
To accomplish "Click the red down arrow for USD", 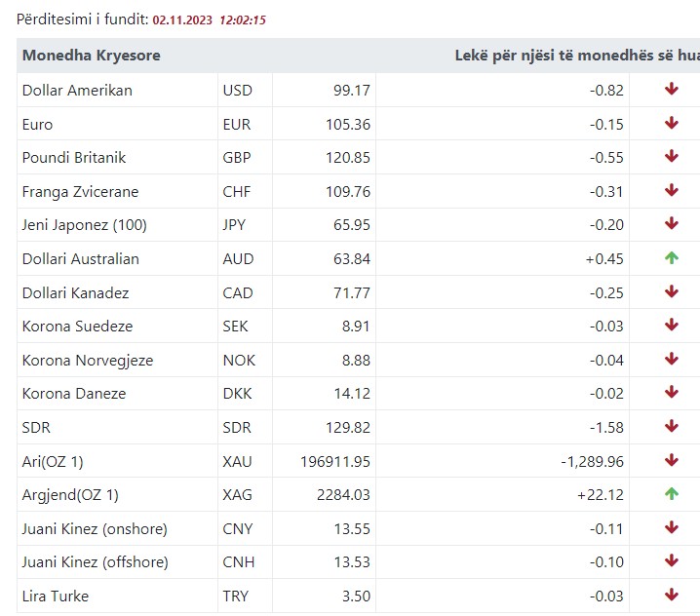I will 671,90.
